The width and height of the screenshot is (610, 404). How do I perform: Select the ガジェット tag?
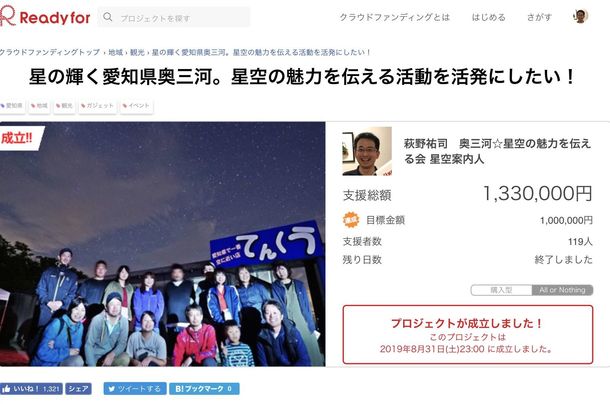[x=97, y=105]
